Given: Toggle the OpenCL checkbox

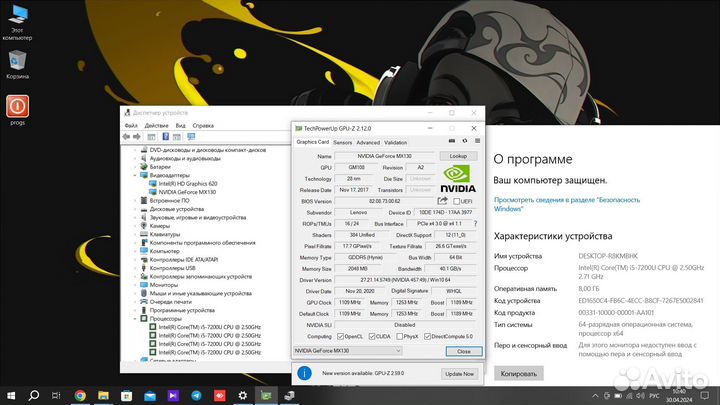Looking at the screenshot, I should pos(340,337).
